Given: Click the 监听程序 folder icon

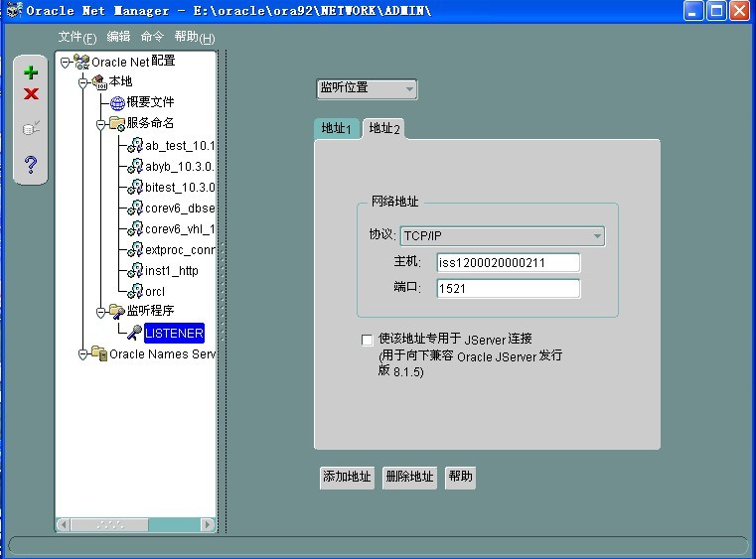Looking at the screenshot, I should click(117, 312).
